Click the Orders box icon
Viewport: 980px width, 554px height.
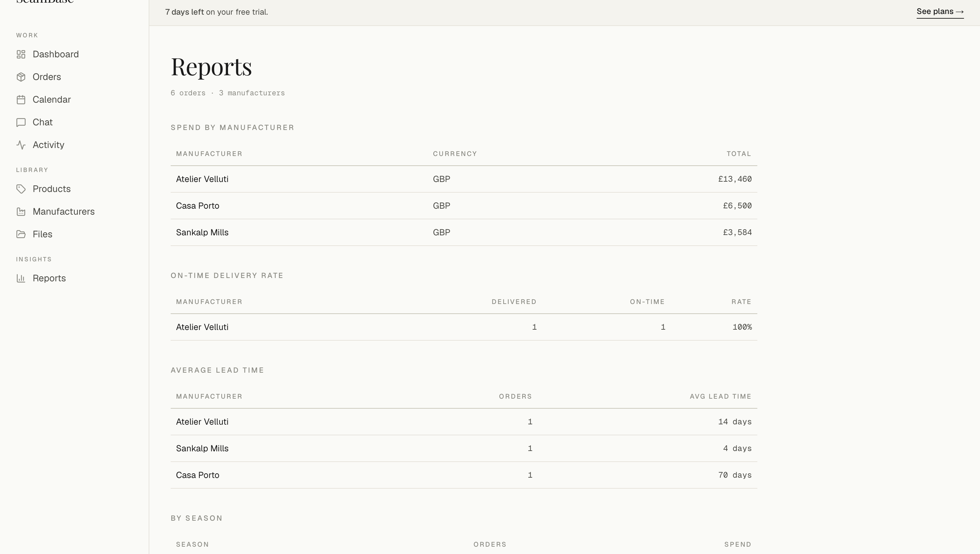(21, 77)
